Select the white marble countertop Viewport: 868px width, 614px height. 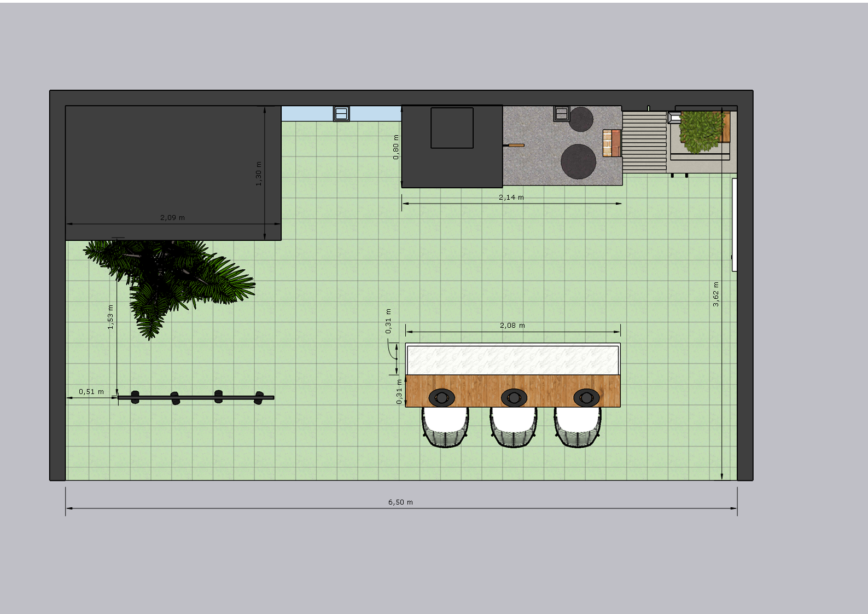tap(512, 360)
